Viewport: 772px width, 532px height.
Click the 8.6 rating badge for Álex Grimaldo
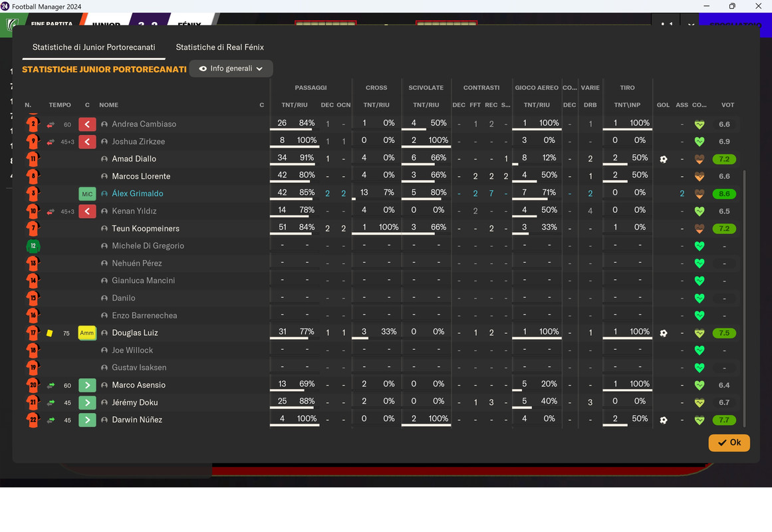pyautogui.click(x=724, y=194)
